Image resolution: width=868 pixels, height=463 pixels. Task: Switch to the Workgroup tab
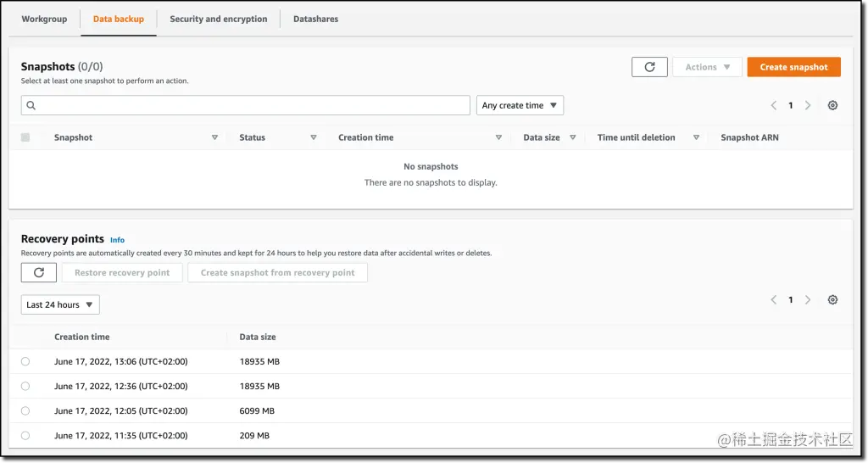click(44, 19)
